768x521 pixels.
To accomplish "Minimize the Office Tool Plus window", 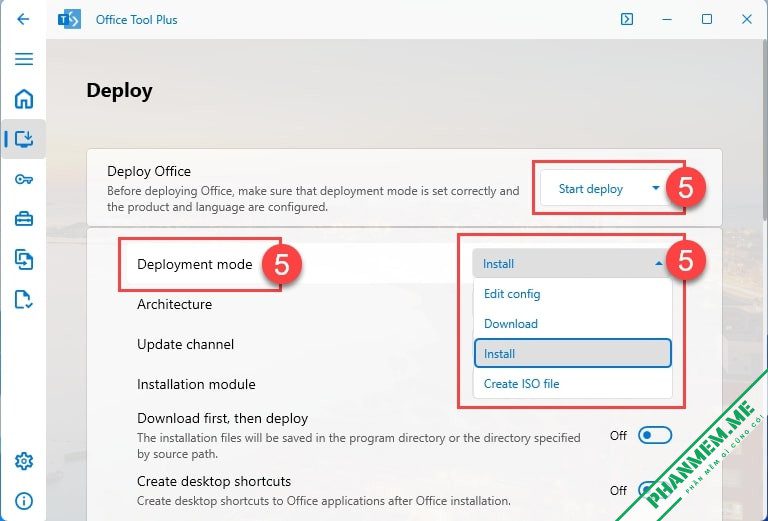I will [x=667, y=20].
